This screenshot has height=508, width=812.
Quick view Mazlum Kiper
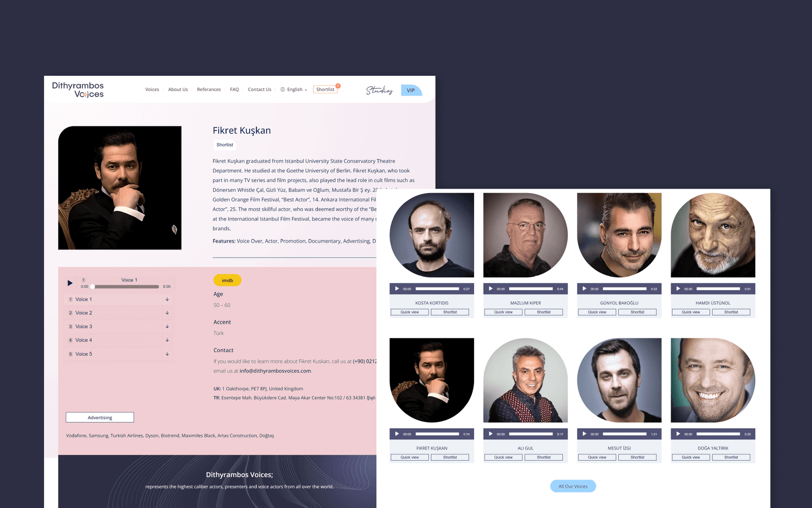pos(503,312)
